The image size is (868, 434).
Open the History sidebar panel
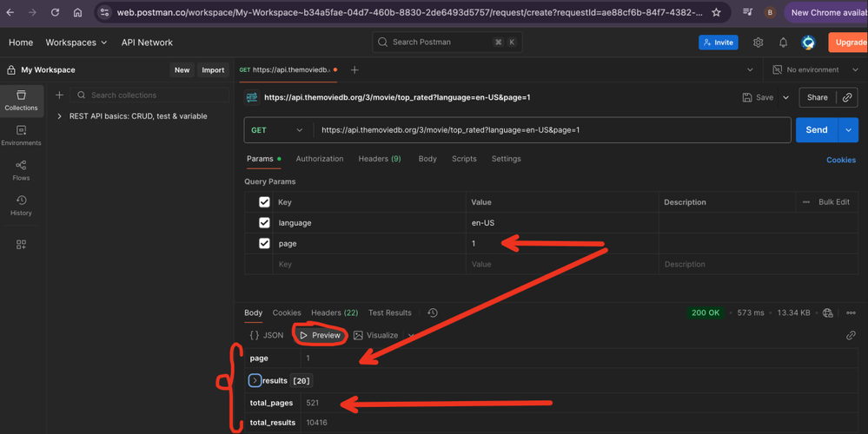(x=21, y=205)
